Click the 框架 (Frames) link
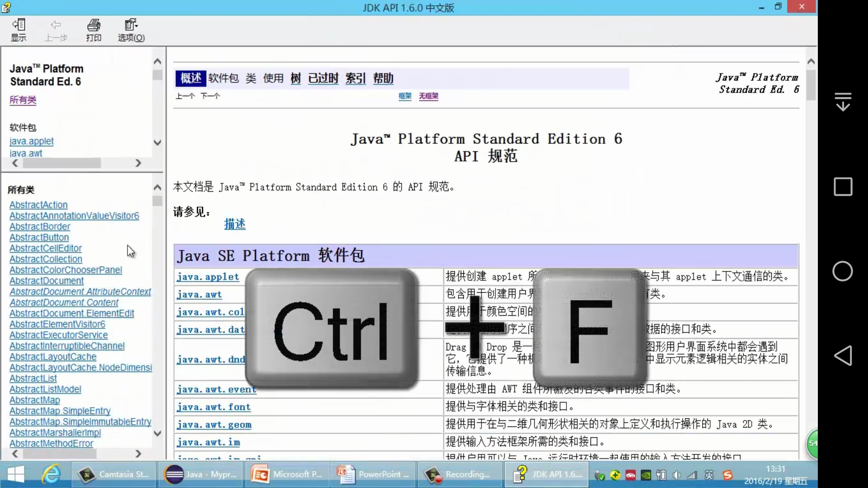This screenshot has height=488, width=868. coord(405,96)
